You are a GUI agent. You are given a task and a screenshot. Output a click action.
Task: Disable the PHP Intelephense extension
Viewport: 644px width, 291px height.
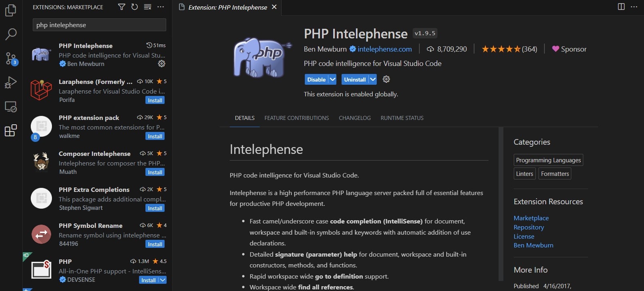tap(316, 80)
